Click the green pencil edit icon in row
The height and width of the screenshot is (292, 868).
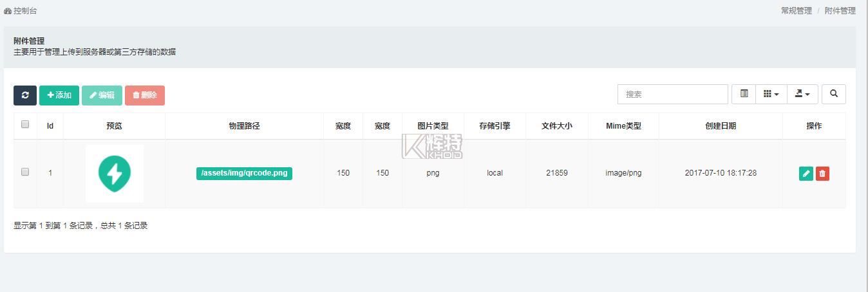[806, 174]
